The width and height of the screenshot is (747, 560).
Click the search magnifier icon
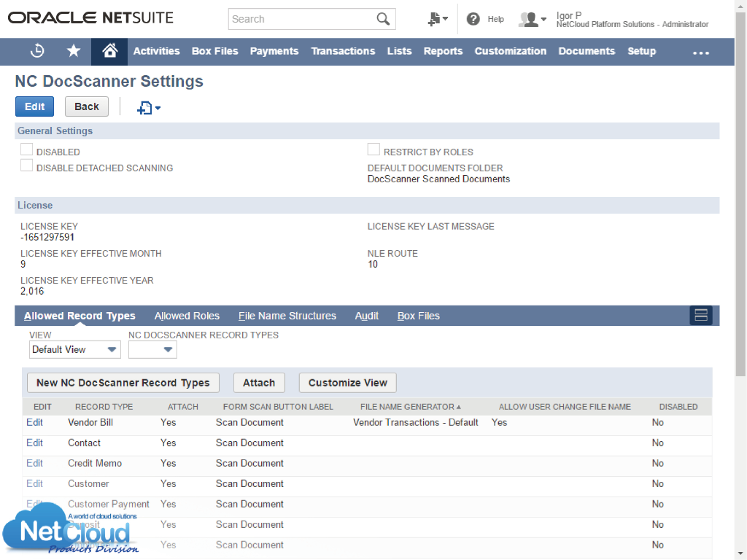pyautogui.click(x=383, y=19)
